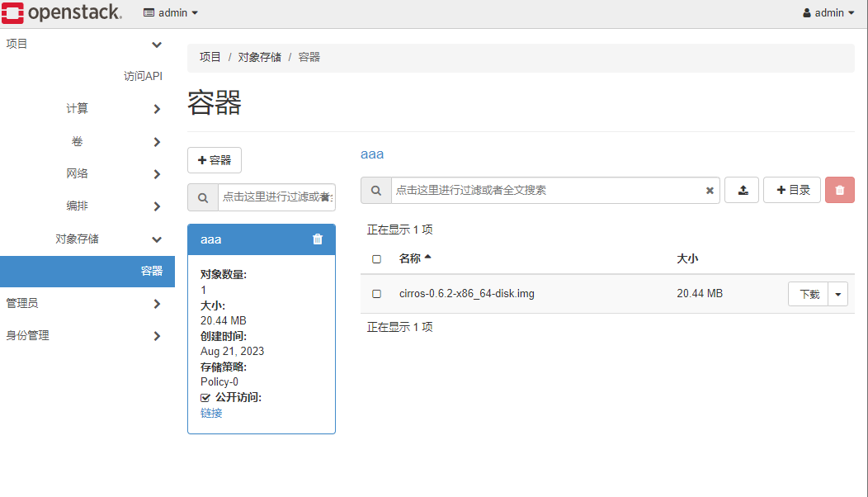Expand the 编排 sidebar section
The image size is (868, 497).
tap(87, 206)
